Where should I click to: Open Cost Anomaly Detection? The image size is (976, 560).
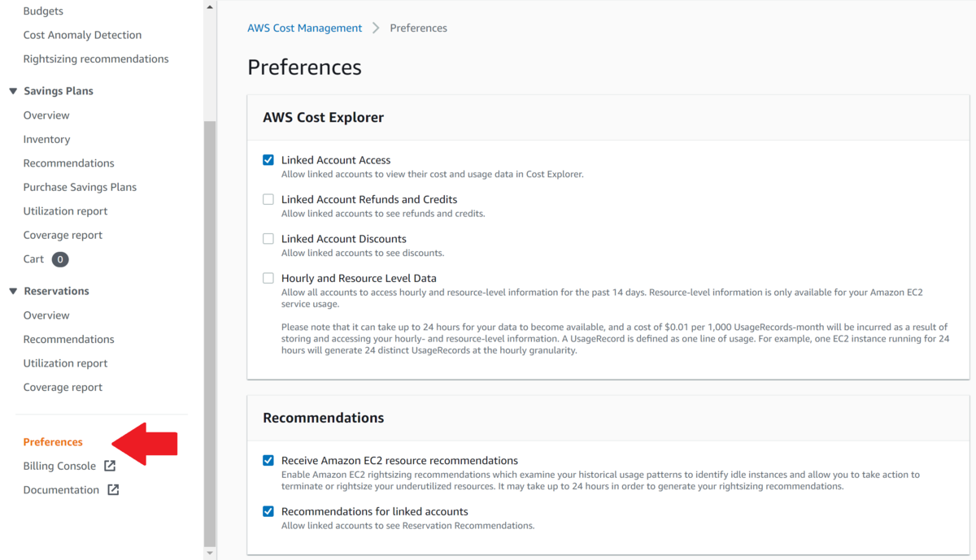[82, 35]
